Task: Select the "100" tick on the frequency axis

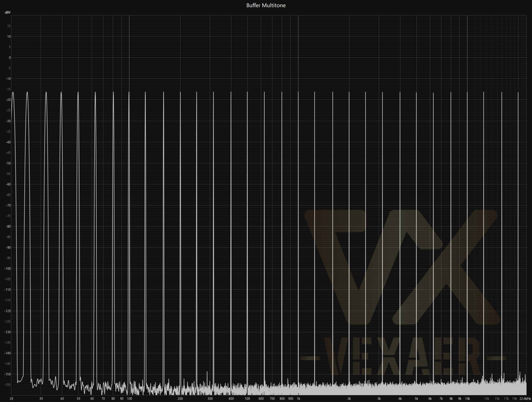Action: point(129,399)
